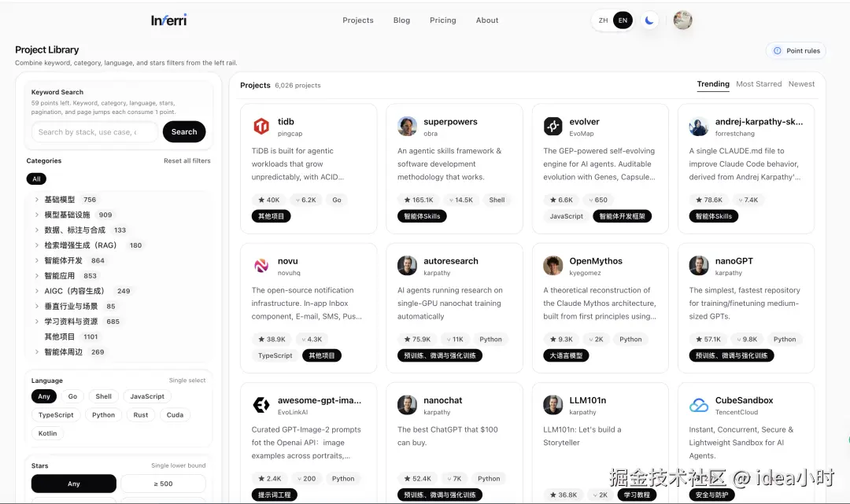Click the andrej-karpathy-skills avatar
Screen dimensions: 850x504
699,126
